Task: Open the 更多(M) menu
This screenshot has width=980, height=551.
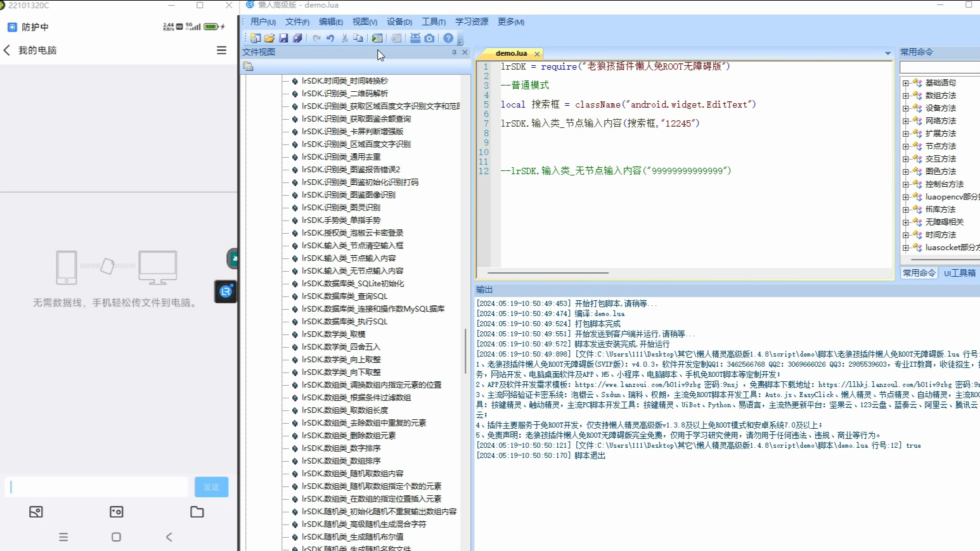Action: click(x=511, y=22)
